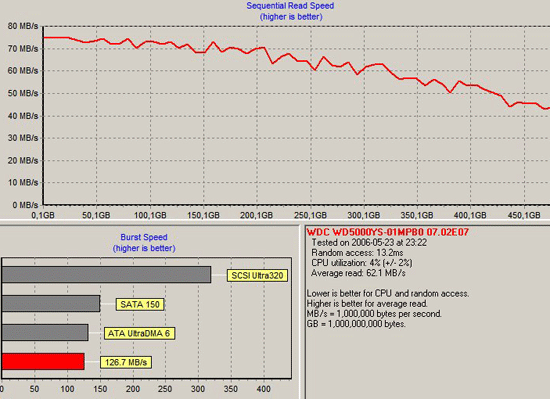The width and height of the screenshot is (550, 399).
Task: Click the CPU utilization 4% line
Action: (362, 263)
